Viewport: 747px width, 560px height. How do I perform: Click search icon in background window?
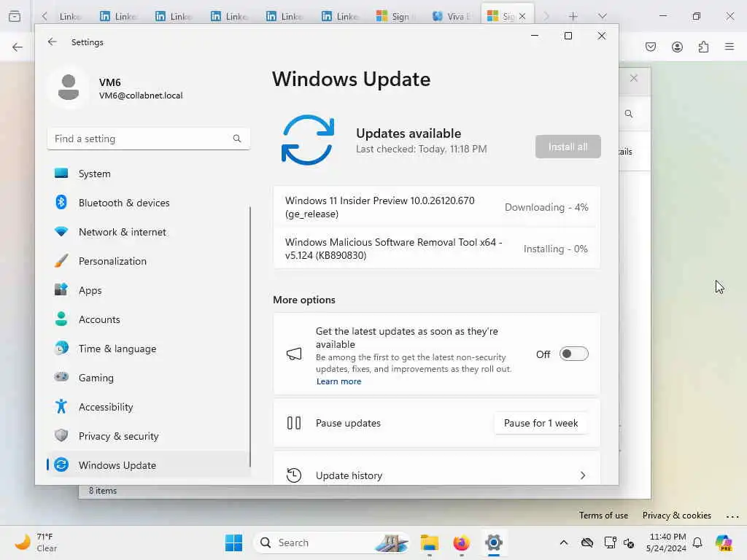click(x=629, y=114)
